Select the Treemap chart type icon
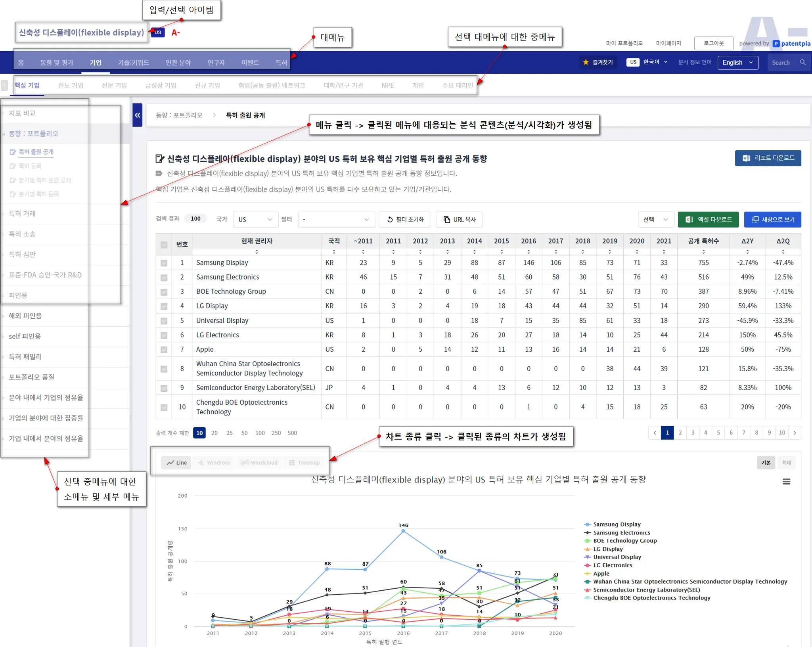Screen dimensions: 812x647 [x=292, y=463]
